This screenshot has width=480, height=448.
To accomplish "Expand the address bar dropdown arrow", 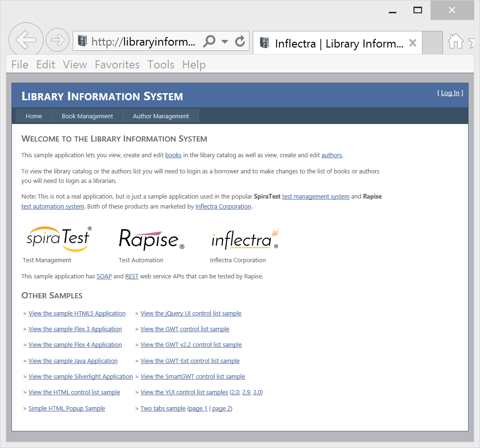I will click(225, 41).
